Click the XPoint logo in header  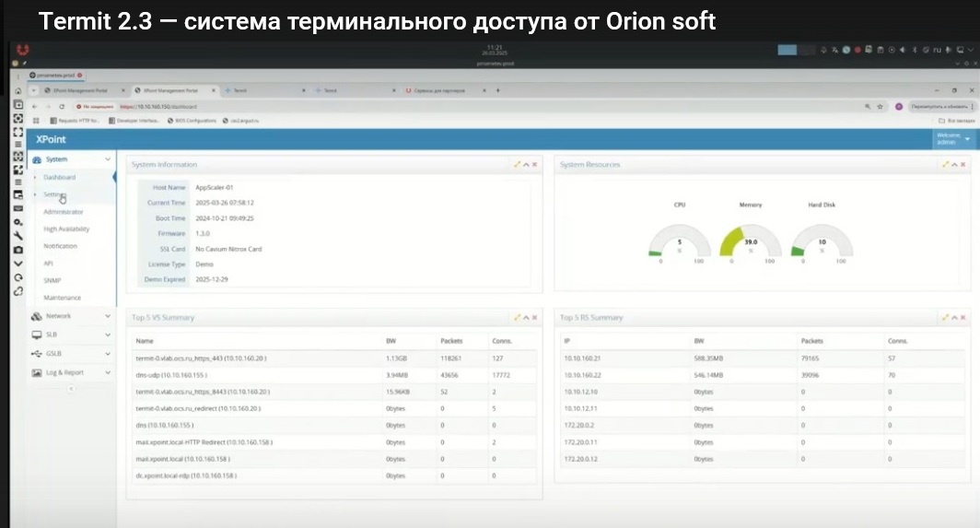pyautogui.click(x=51, y=139)
